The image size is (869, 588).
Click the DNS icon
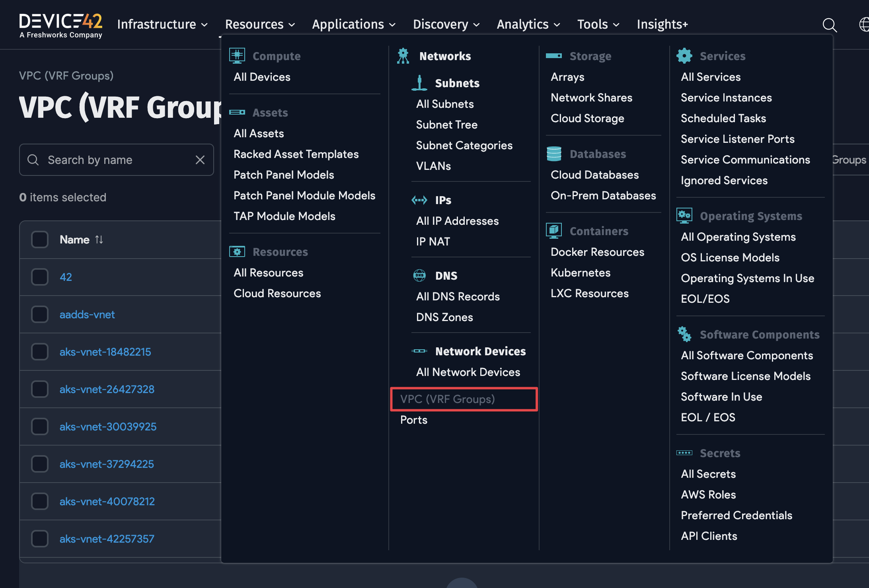419,275
